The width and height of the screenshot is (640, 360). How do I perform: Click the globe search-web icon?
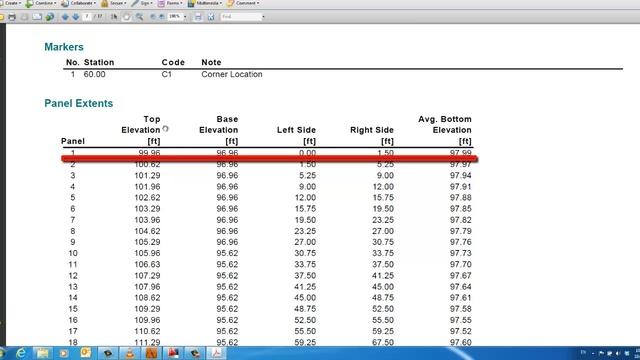pyautogui.click(x=50, y=17)
